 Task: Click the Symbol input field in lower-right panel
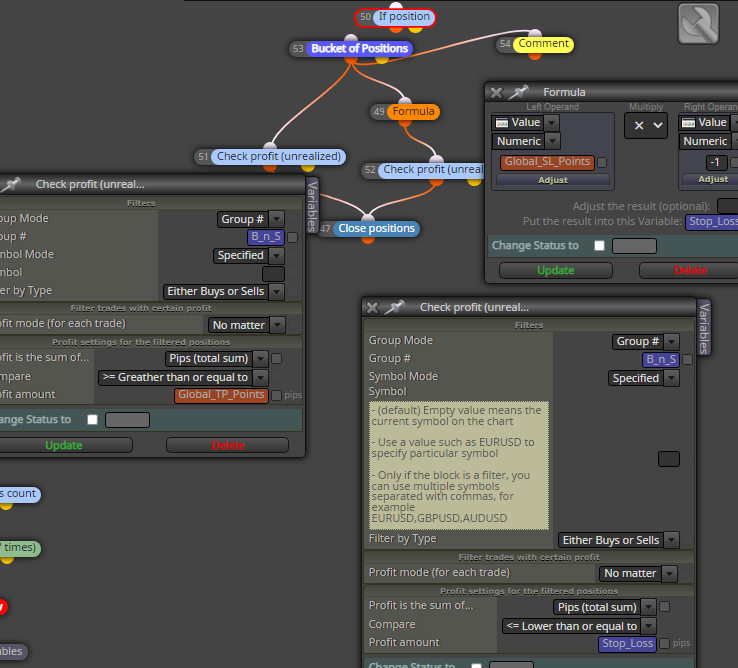[x=668, y=459]
